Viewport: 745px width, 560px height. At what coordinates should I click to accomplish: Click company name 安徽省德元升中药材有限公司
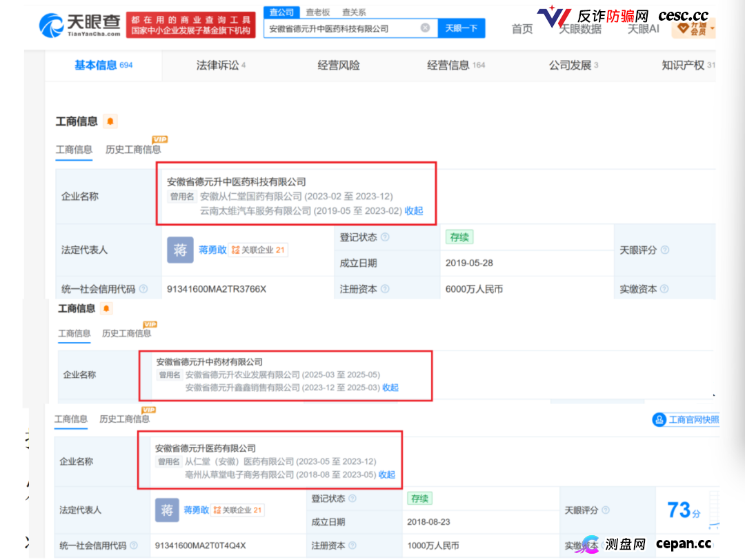coord(210,362)
